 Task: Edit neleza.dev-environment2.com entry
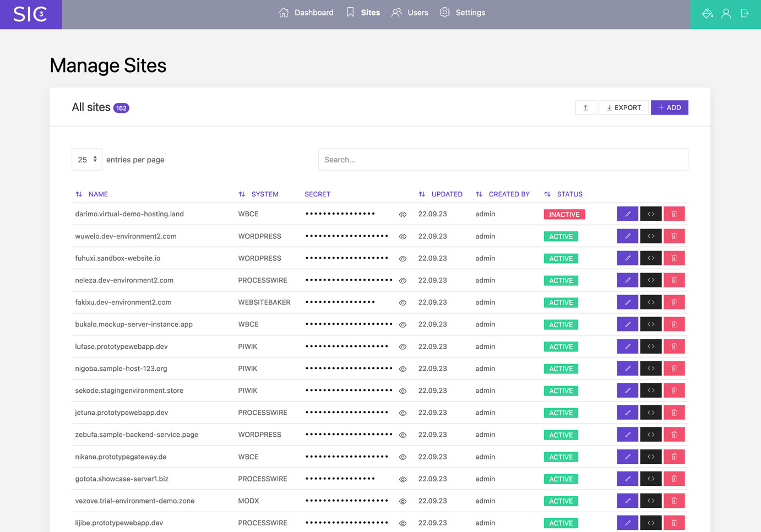point(628,280)
